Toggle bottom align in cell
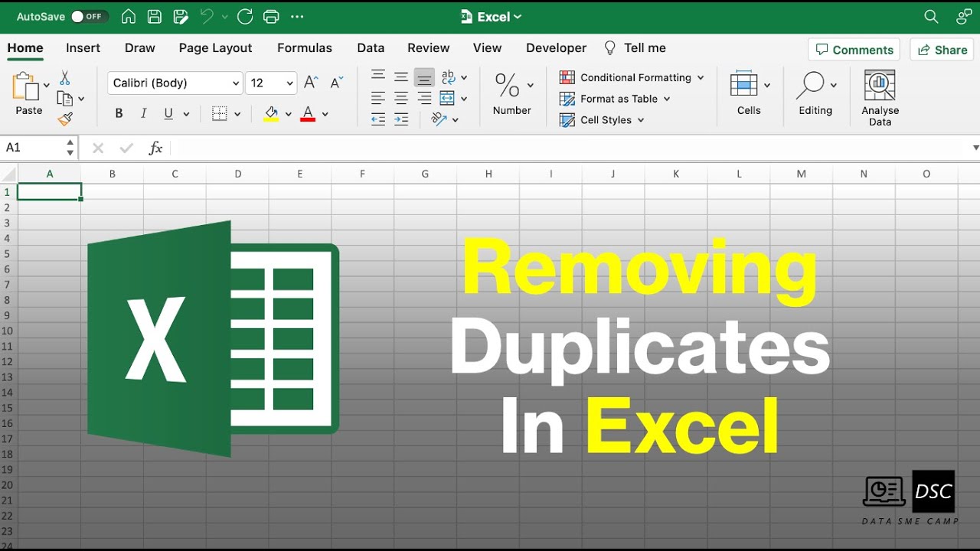 (x=424, y=77)
